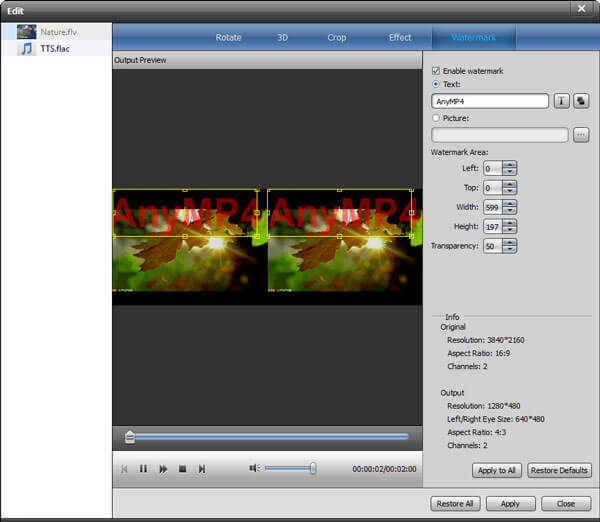600x522 pixels.
Task: Decrease the Width value with down arrow
Action: point(509,211)
